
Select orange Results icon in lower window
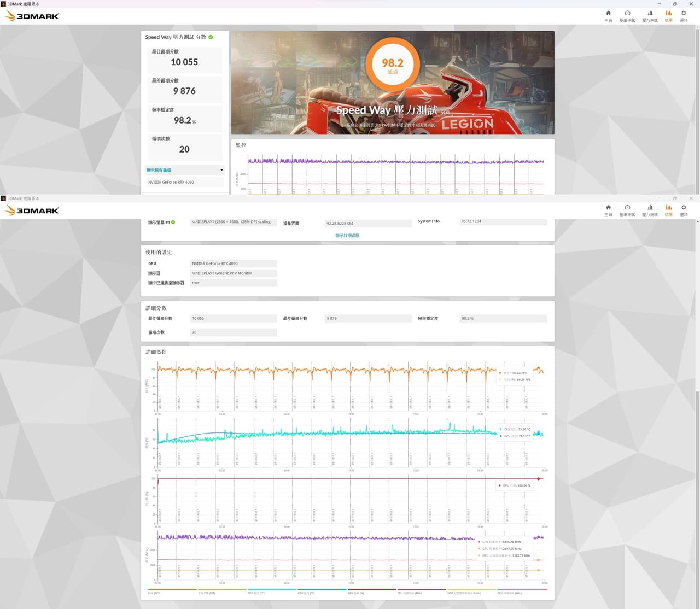pos(669,210)
